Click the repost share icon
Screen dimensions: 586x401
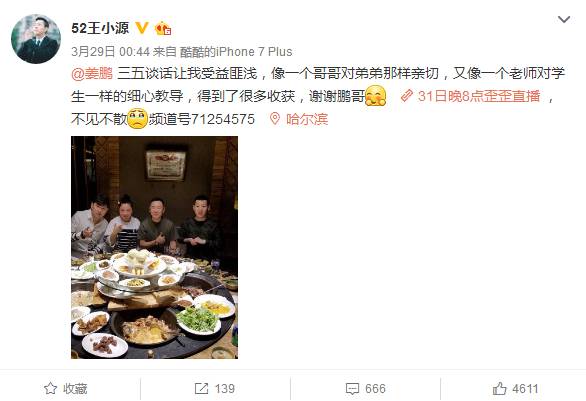201,389
